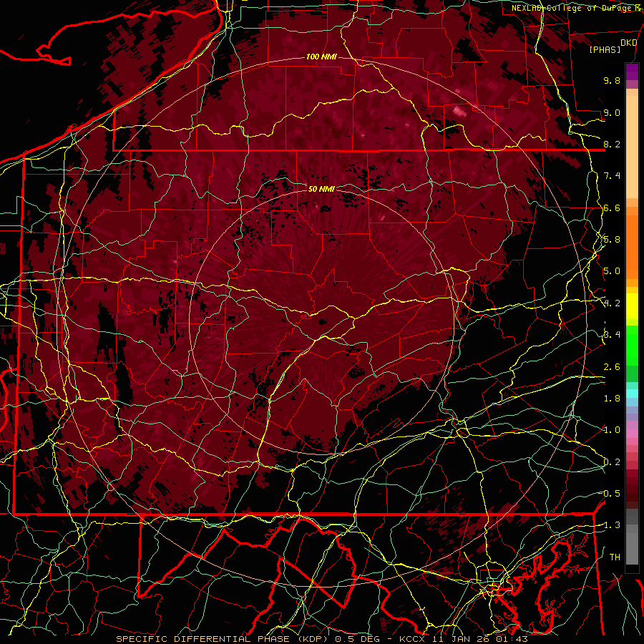The width and height of the screenshot is (644, 644).
Task: Click the 5.8 value on color scale
Action: click(612, 240)
